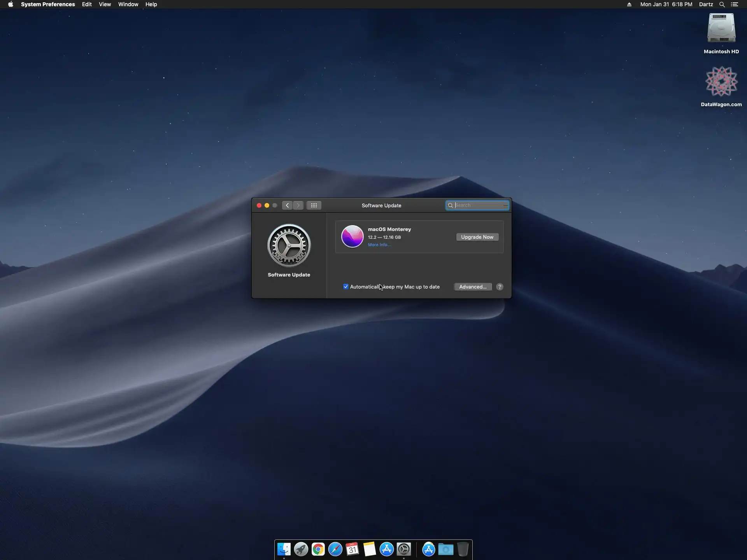Open the Window menu

(128, 4)
